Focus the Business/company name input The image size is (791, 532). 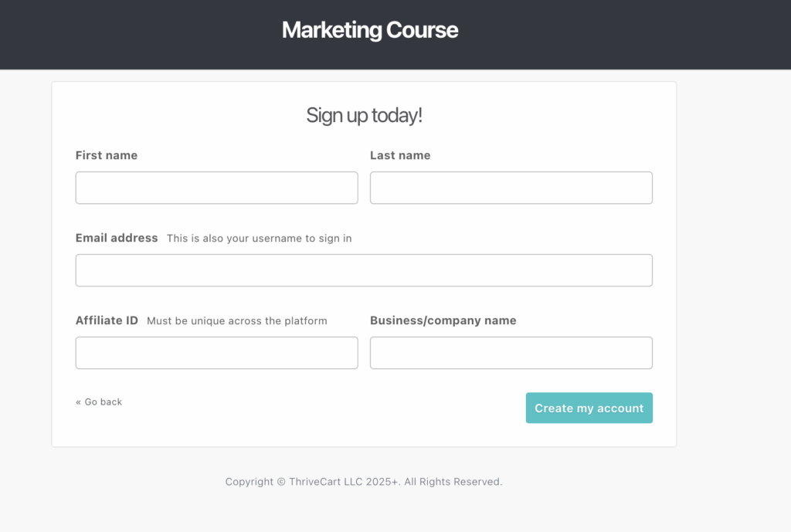click(x=511, y=353)
